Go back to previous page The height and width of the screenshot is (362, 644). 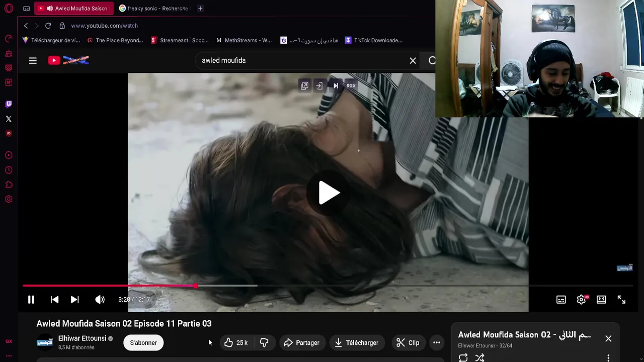26,26
